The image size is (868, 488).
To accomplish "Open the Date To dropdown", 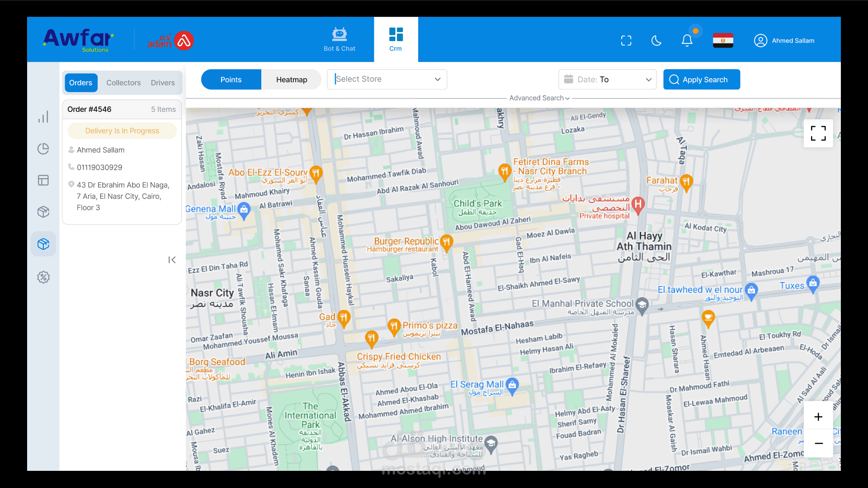I will tap(607, 80).
